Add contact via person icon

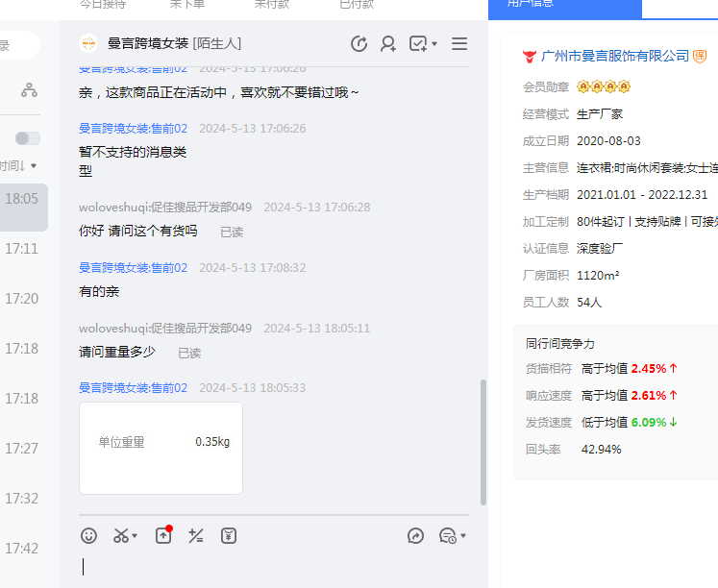coord(388,44)
